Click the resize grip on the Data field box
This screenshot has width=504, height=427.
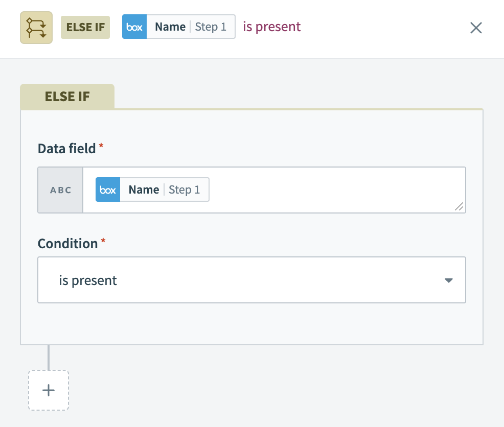coord(459,207)
